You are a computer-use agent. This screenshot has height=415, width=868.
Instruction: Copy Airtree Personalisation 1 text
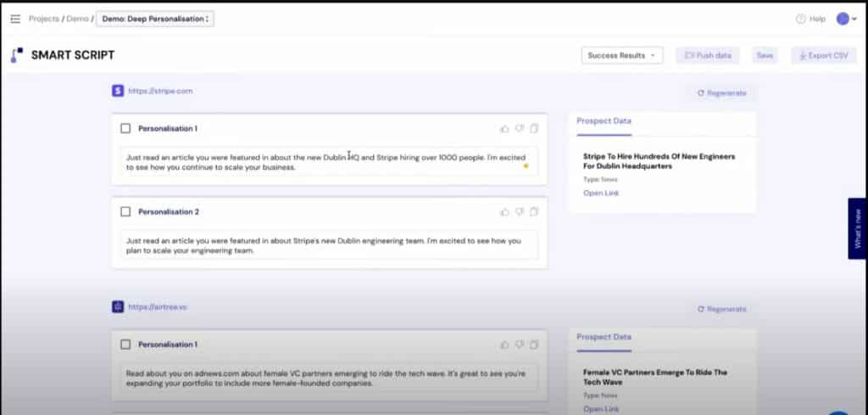[534, 345]
